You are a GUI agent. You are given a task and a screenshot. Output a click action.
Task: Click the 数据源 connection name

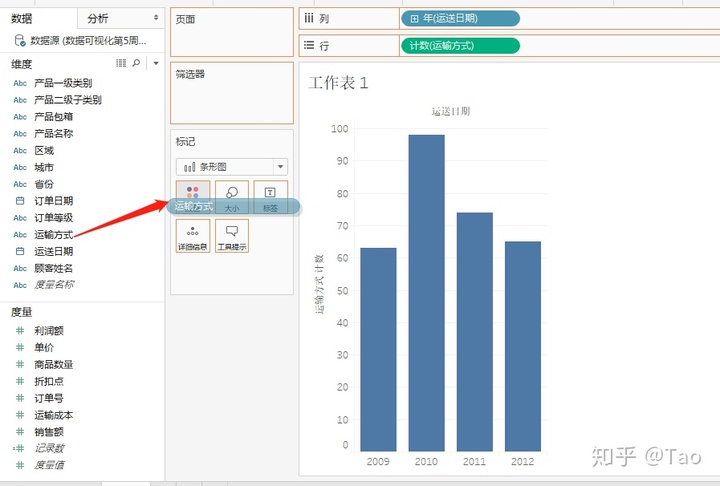88,40
